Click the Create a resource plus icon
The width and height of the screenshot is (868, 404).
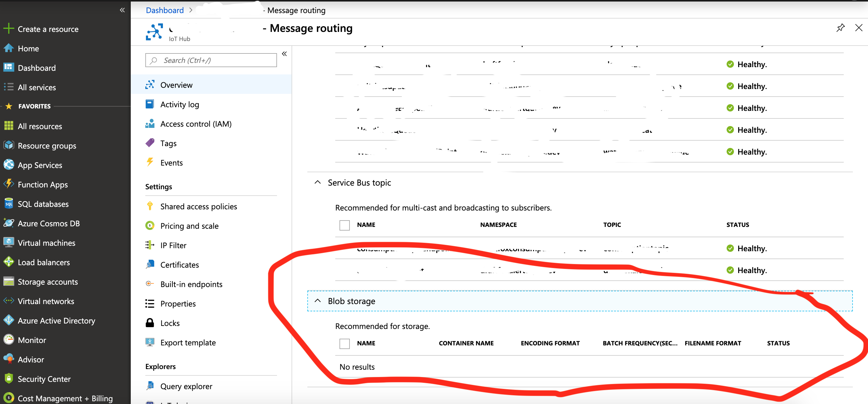click(x=8, y=29)
